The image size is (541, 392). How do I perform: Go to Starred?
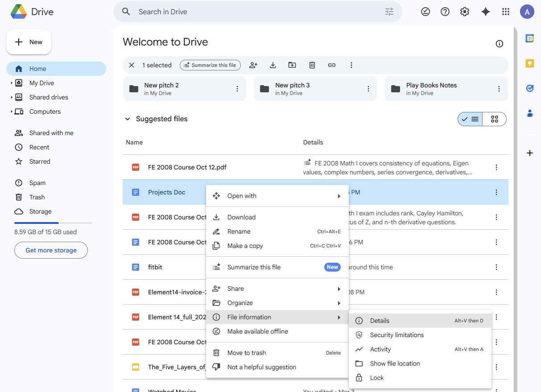56,161
